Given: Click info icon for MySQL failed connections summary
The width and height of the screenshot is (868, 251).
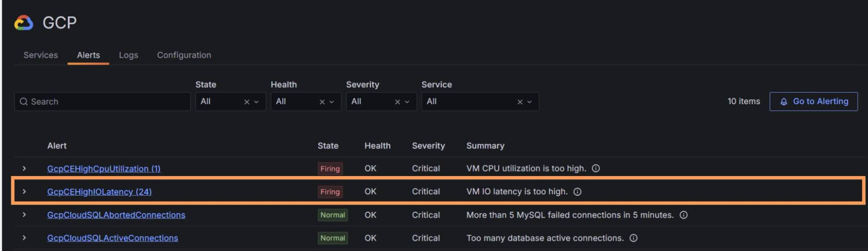Looking at the screenshot, I should [683, 215].
